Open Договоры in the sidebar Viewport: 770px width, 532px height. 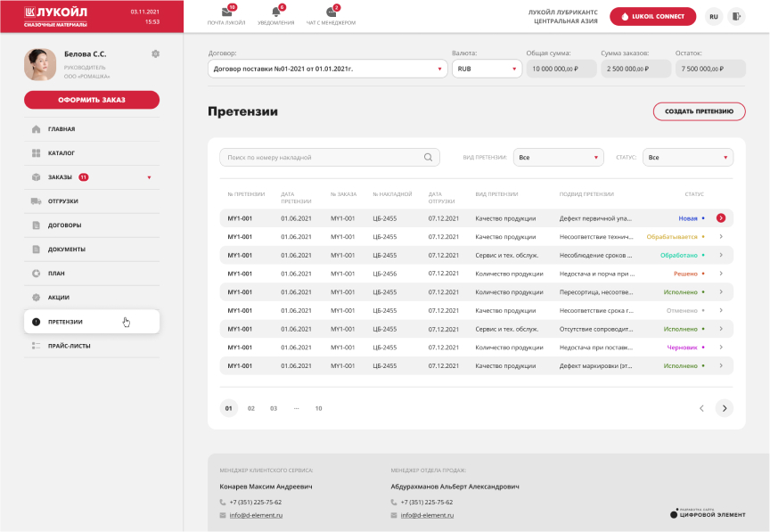pyautogui.click(x=64, y=225)
